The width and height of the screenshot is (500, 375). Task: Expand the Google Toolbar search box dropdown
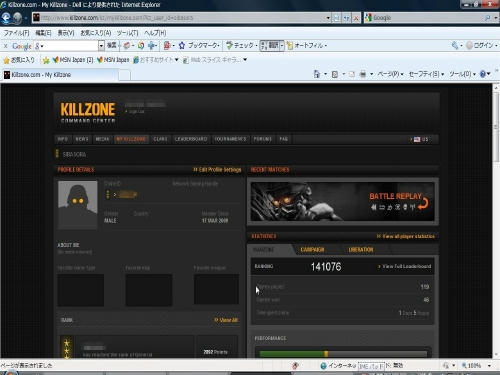(101, 46)
